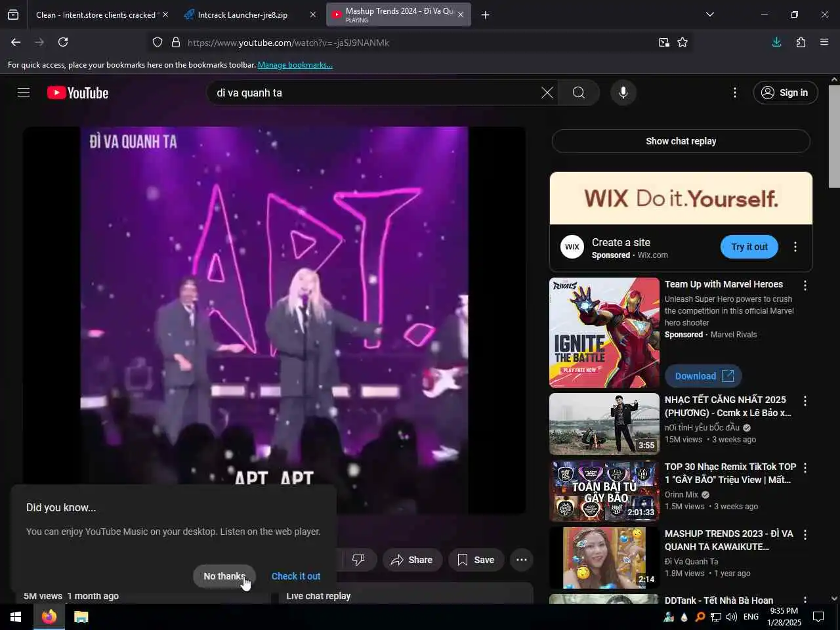This screenshot has width=840, height=630.
Task: Switch to Clean - Intent.store clients tab
Action: (96, 14)
